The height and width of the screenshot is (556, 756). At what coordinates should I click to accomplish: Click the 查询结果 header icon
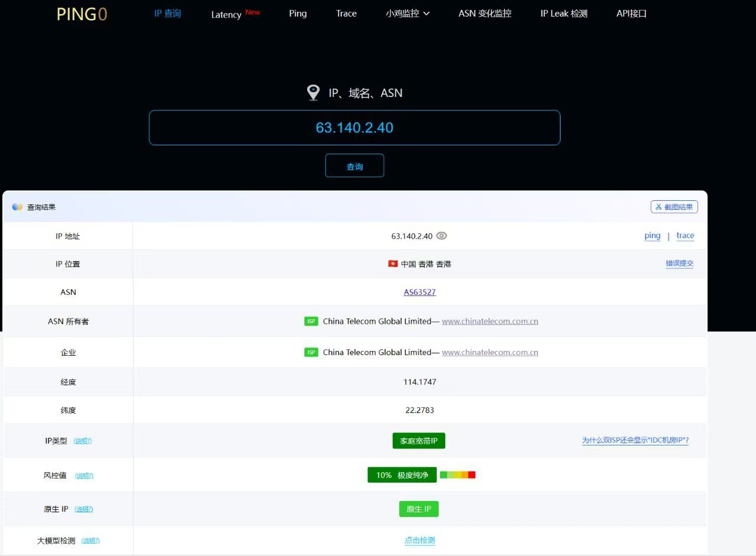click(x=18, y=207)
